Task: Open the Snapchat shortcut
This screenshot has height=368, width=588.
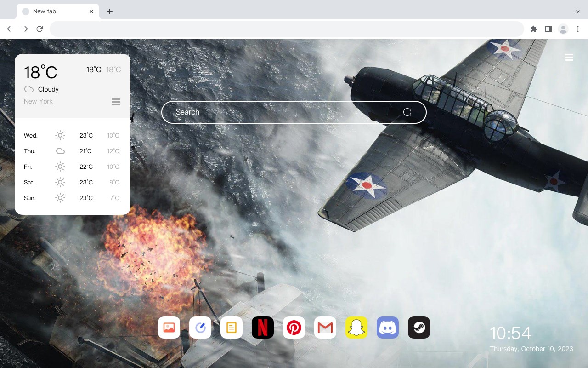Action: click(356, 328)
